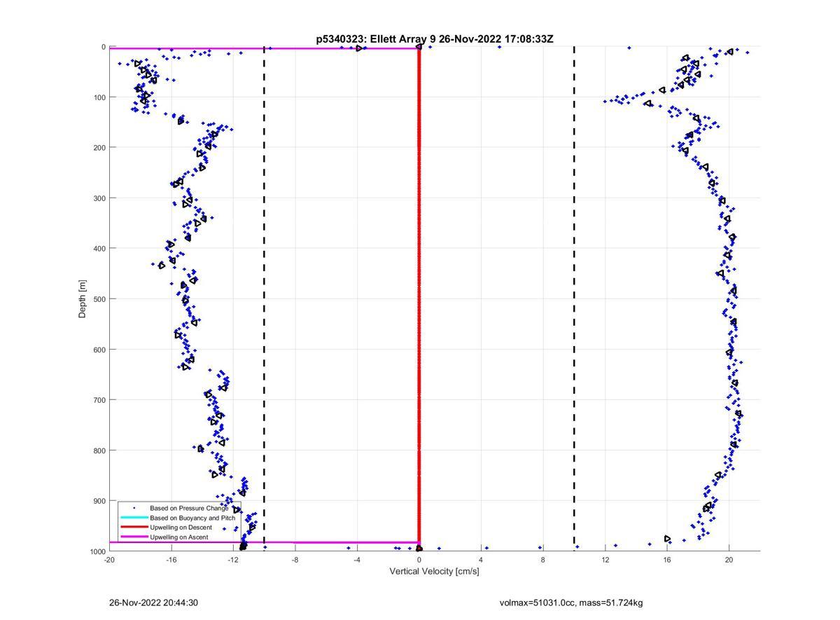Image resolution: width=840 pixels, height=620 pixels.
Task: Click legend entry 'Upwelling on Ascent'
Action: [x=178, y=537]
